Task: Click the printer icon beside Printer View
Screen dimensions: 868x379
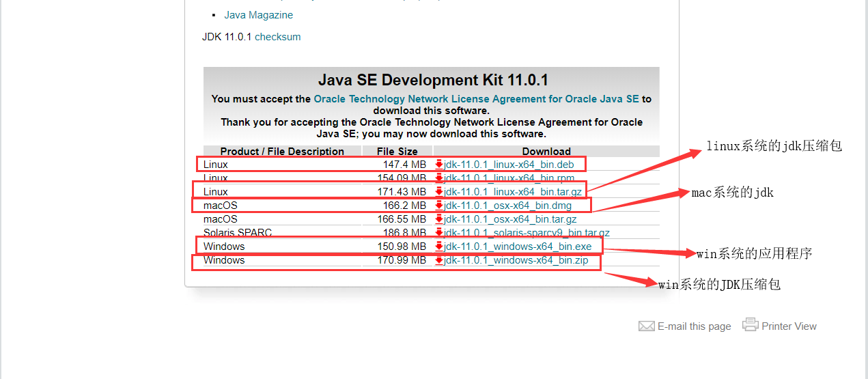Action: (751, 325)
